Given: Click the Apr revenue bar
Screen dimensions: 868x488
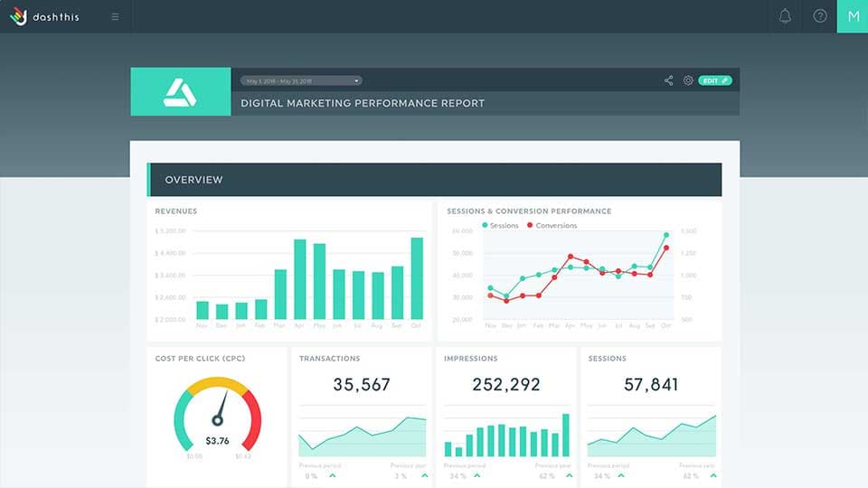Looking at the screenshot, I should [x=300, y=279].
